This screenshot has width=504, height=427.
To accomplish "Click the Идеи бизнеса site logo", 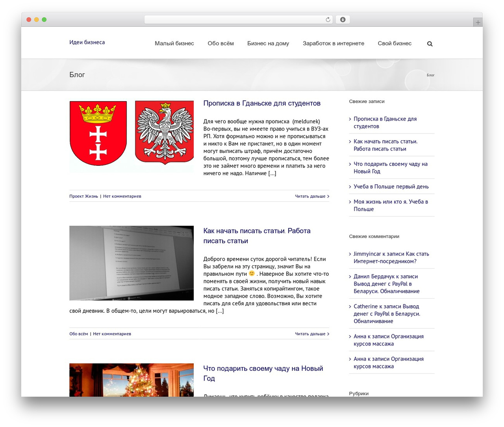I will (x=87, y=42).
